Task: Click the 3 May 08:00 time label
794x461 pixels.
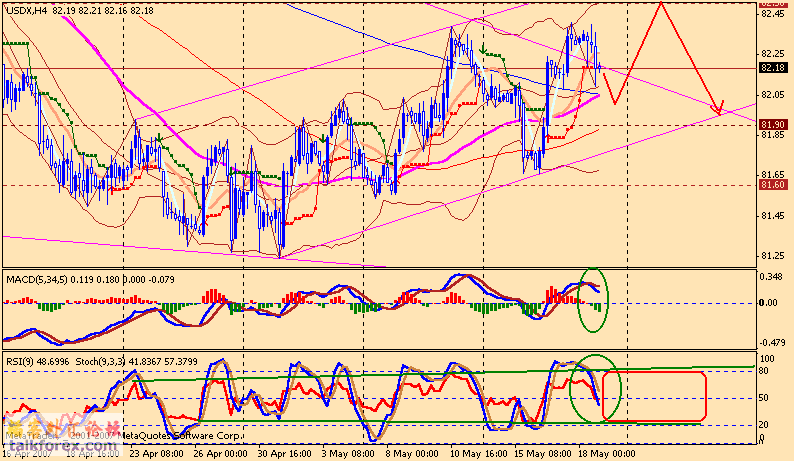Action: [348, 453]
